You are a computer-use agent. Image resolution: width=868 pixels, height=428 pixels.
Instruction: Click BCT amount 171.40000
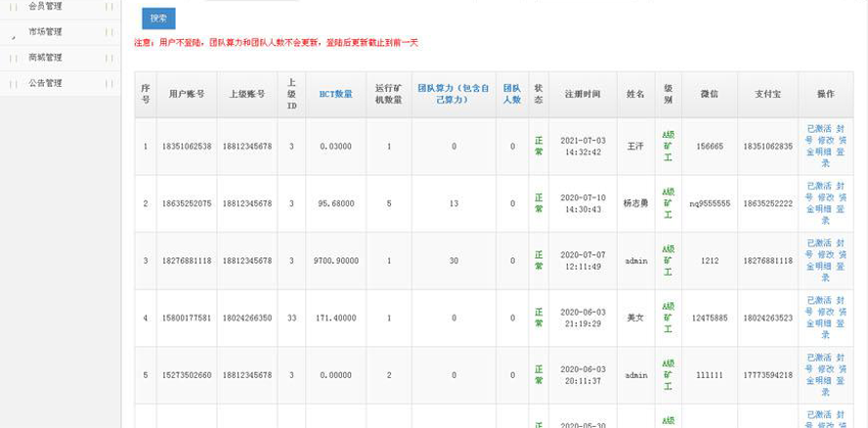(335, 319)
